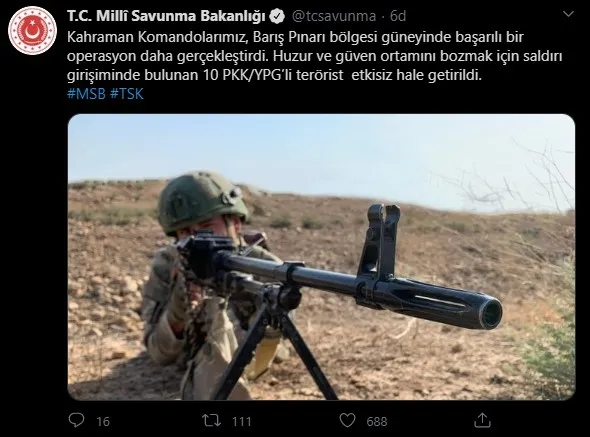Retweet using the retweet arrows icon
The image size is (590, 437).
pyautogui.click(x=211, y=420)
